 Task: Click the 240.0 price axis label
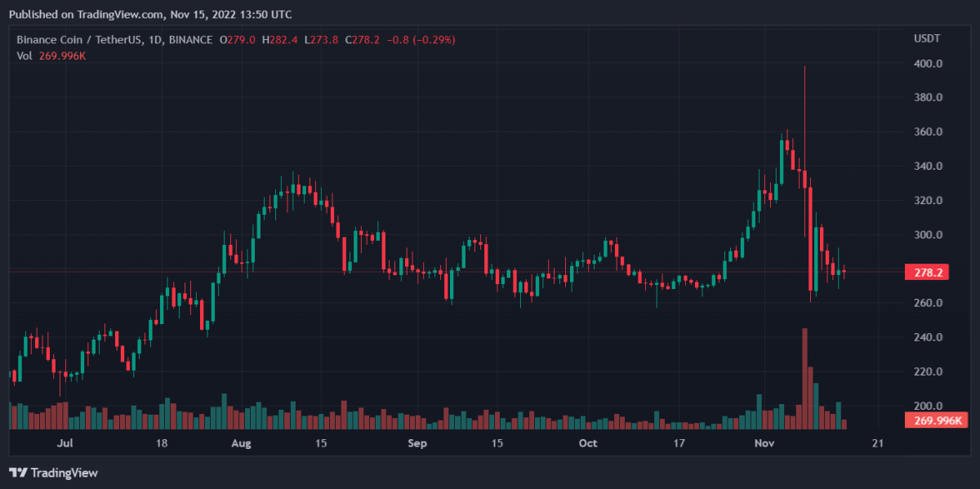(929, 337)
